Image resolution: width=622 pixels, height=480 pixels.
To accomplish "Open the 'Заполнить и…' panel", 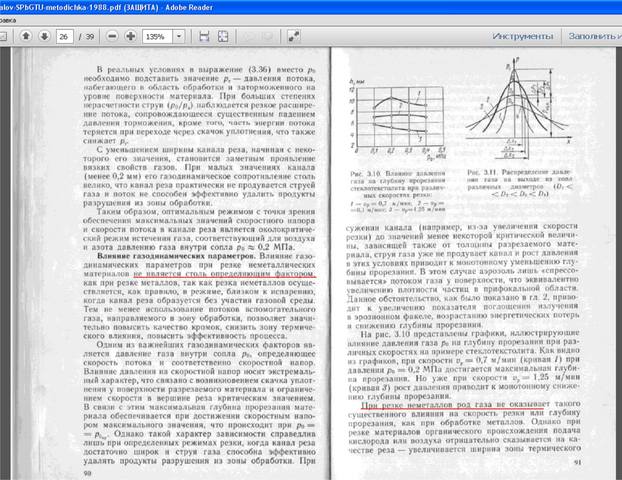I will pyautogui.click(x=594, y=36).
